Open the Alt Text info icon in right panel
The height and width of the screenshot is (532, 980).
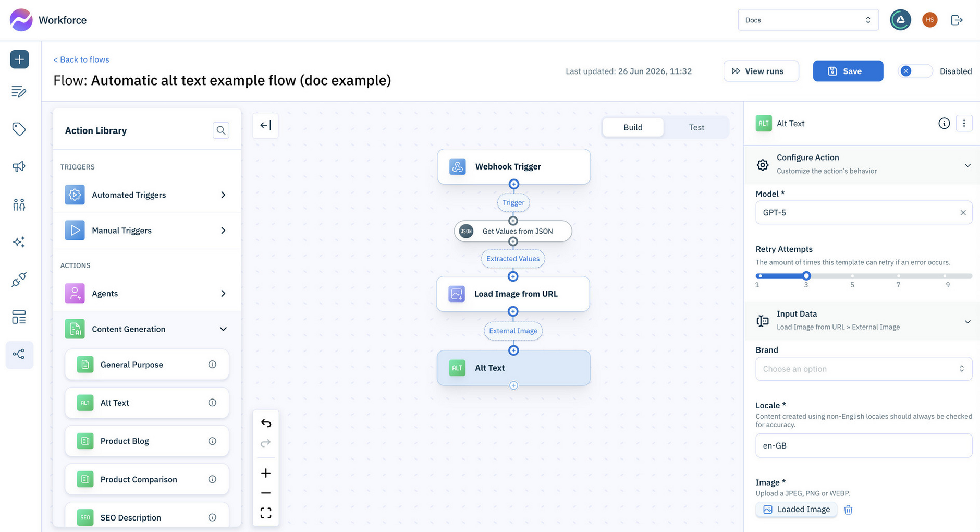coord(944,124)
